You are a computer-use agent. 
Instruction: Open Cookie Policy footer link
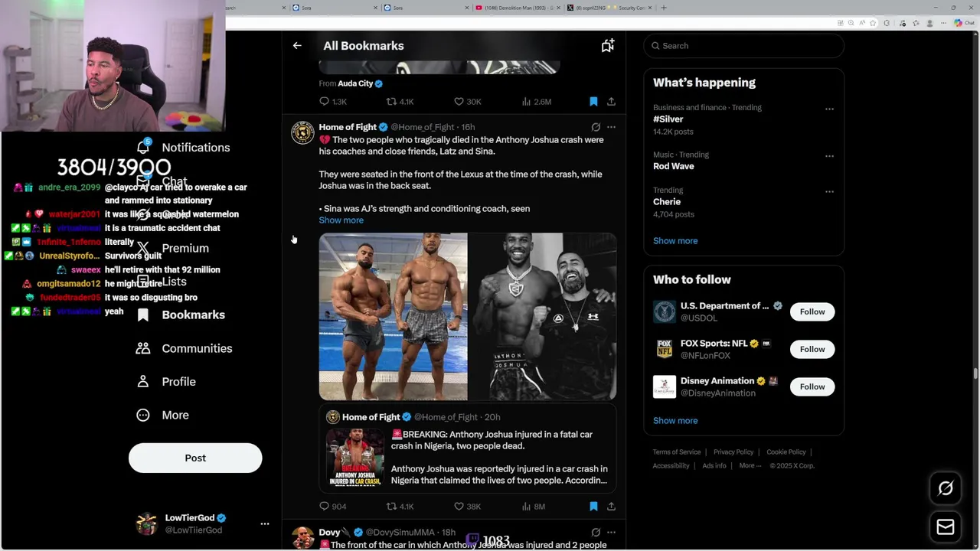click(x=786, y=452)
